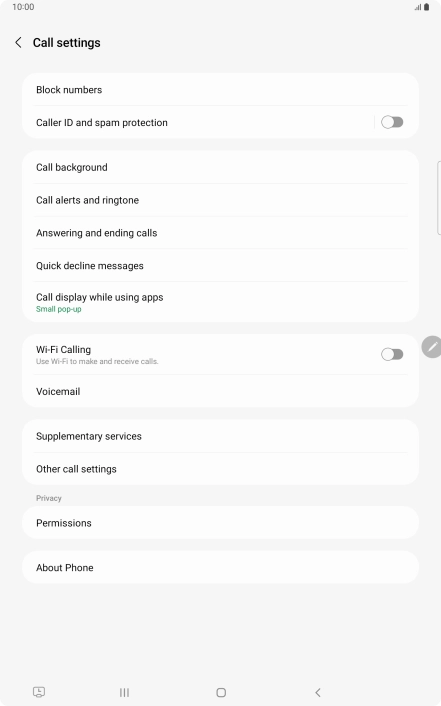441x706 pixels.
Task: Toggle Caller ID and spam protection switch
Action: (392, 122)
